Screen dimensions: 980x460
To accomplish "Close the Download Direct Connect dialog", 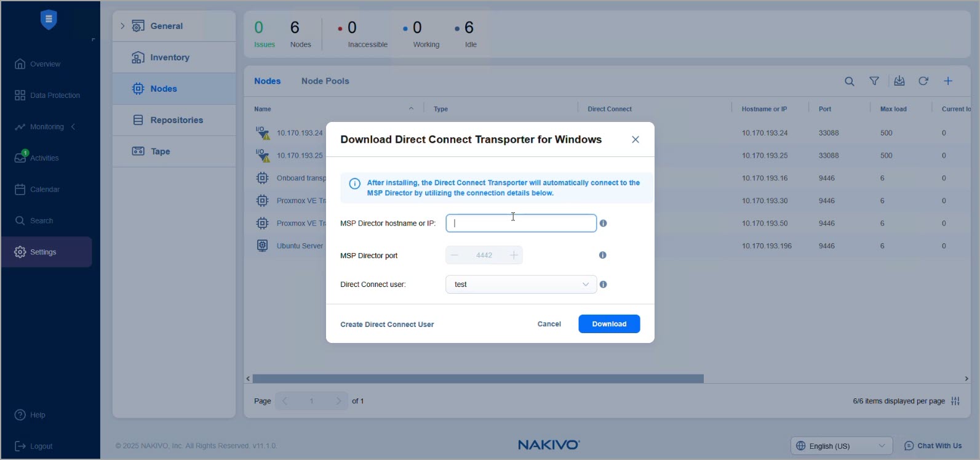I will pos(635,140).
